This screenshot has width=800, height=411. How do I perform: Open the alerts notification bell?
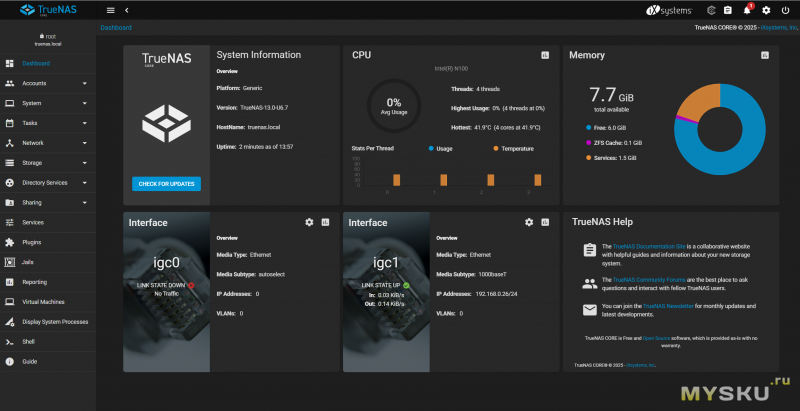coord(747,10)
